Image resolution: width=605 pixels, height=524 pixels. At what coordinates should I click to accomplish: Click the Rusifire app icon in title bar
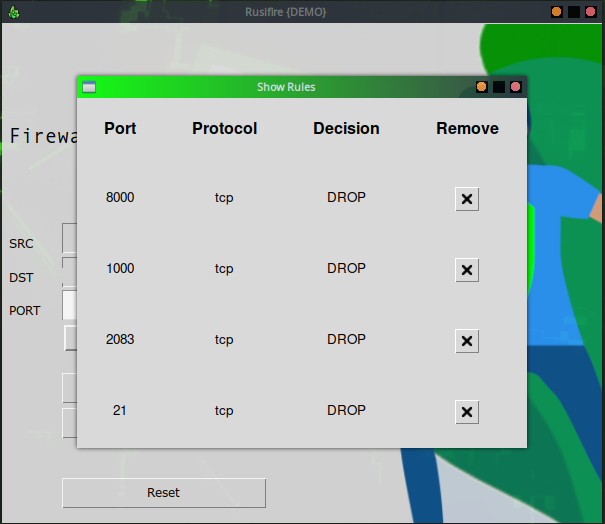click(x=13, y=12)
